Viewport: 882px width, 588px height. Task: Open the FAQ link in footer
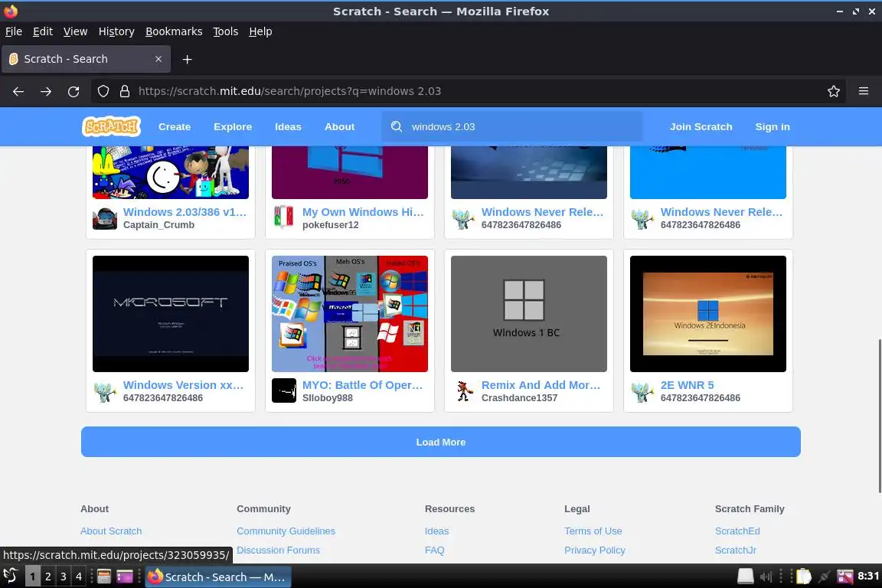click(434, 550)
